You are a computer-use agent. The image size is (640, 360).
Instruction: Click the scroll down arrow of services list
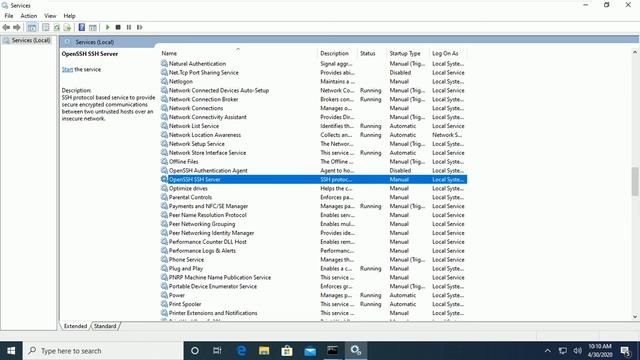point(635,317)
